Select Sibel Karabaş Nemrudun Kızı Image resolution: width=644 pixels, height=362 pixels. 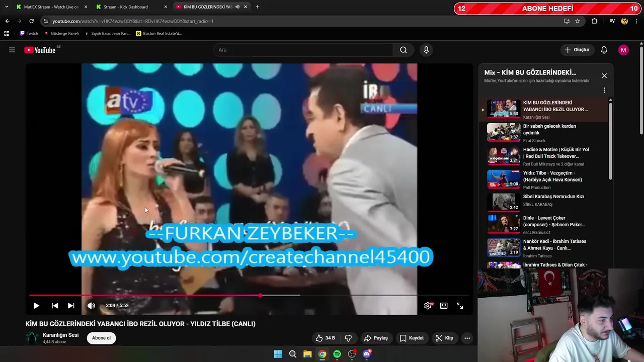(543, 203)
